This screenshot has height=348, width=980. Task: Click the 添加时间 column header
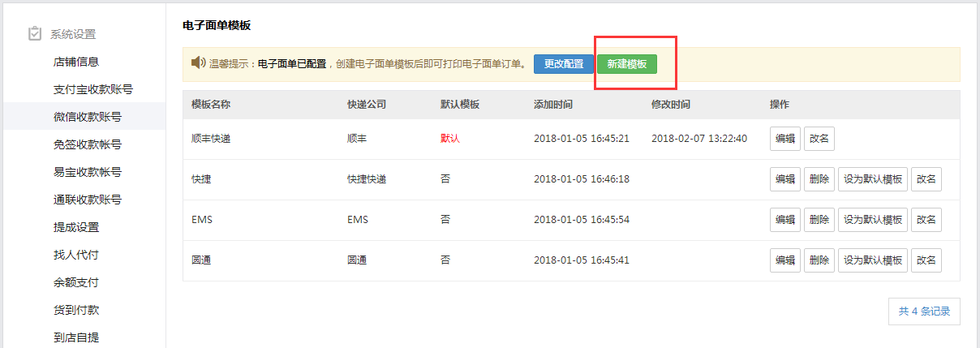[553, 105]
